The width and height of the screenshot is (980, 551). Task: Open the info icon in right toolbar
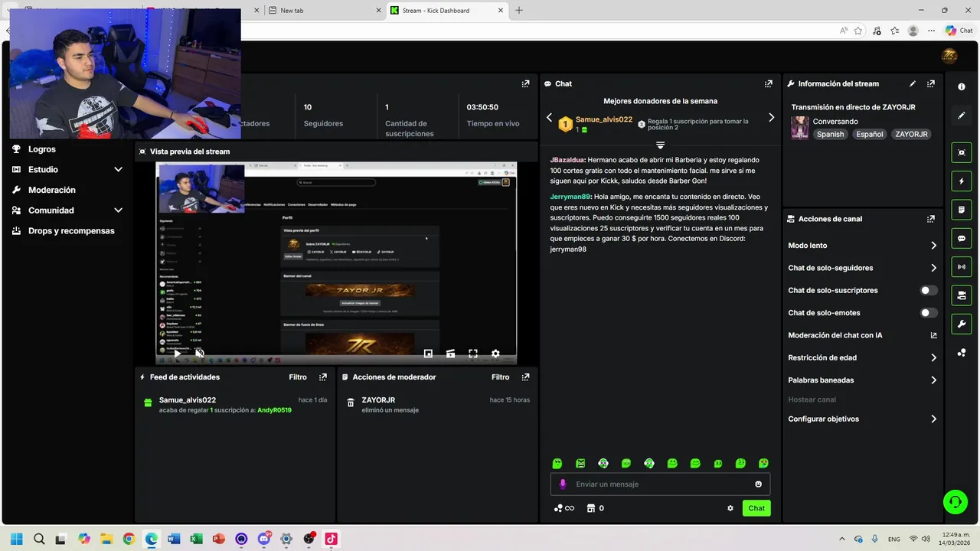point(962,86)
